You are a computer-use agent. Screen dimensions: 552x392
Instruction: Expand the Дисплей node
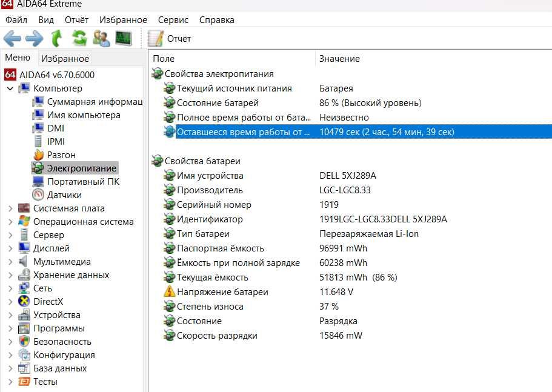pyautogui.click(x=10, y=248)
